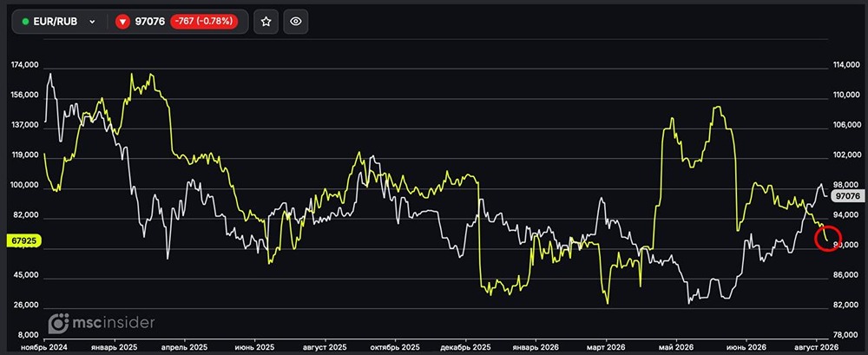
Task: Click right axis value 78,000
Action: tap(847, 335)
